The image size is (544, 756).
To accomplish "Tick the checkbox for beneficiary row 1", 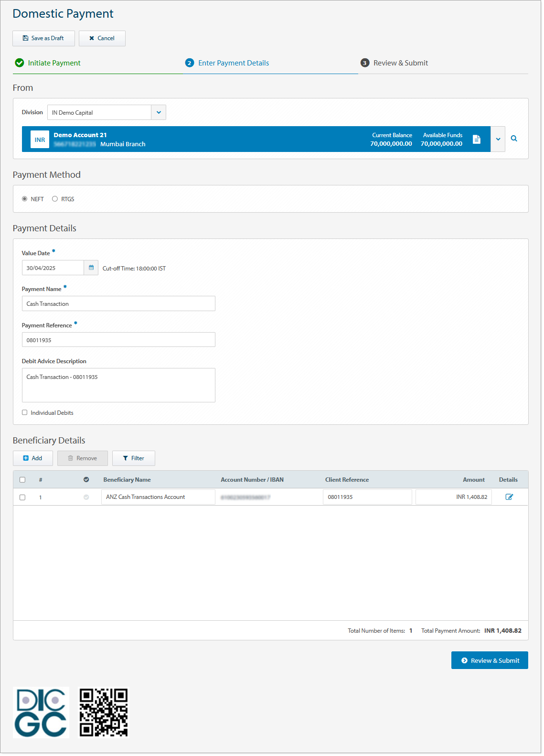I will pyautogui.click(x=22, y=497).
